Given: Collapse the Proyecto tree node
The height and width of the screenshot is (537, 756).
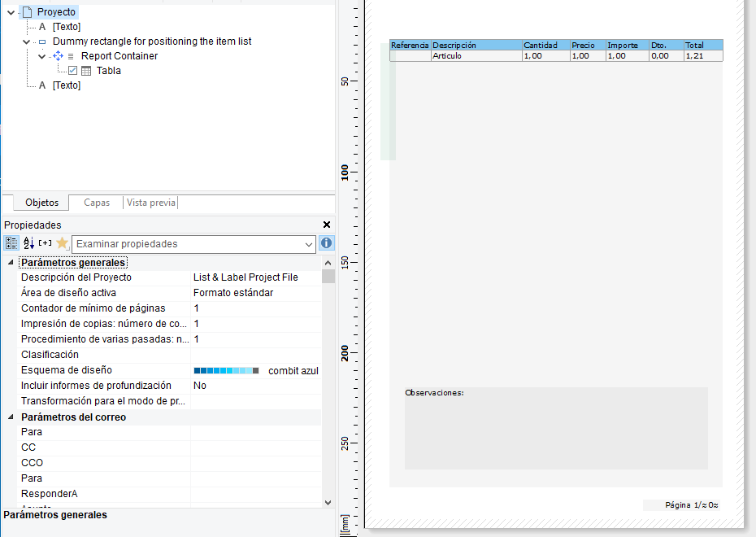Looking at the screenshot, I should pyautogui.click(x=11, y=12).
